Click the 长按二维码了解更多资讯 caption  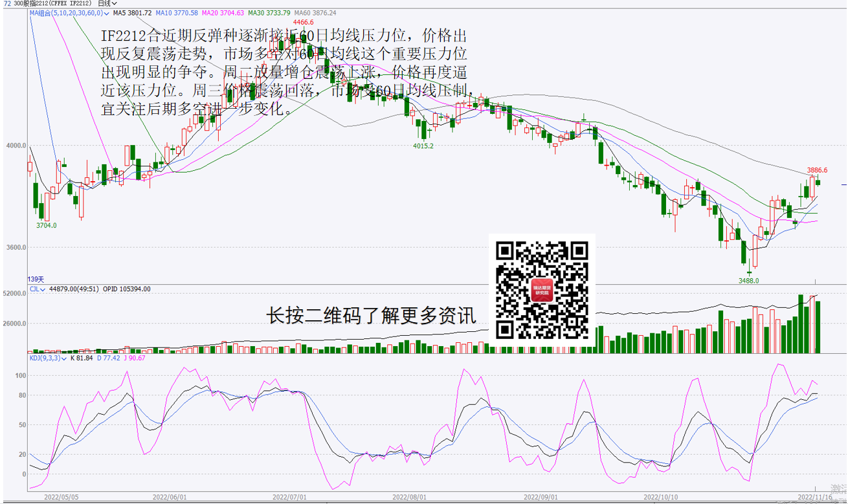(x=371, y=316)
